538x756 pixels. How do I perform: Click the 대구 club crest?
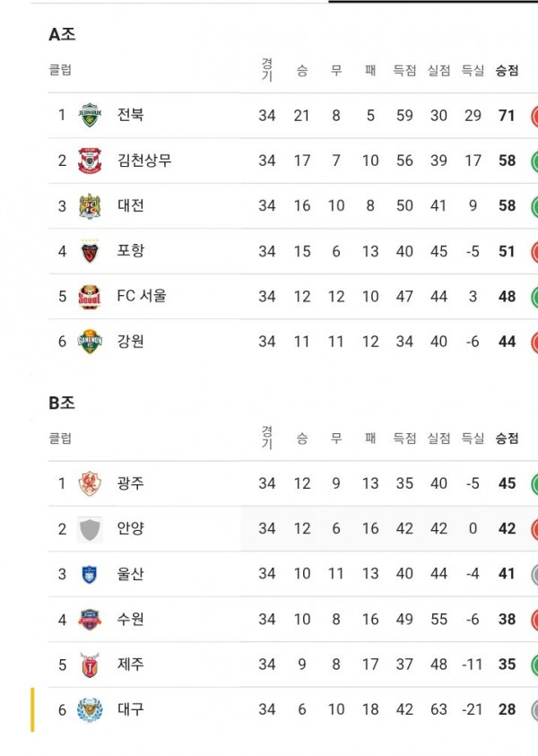point(90,710)
